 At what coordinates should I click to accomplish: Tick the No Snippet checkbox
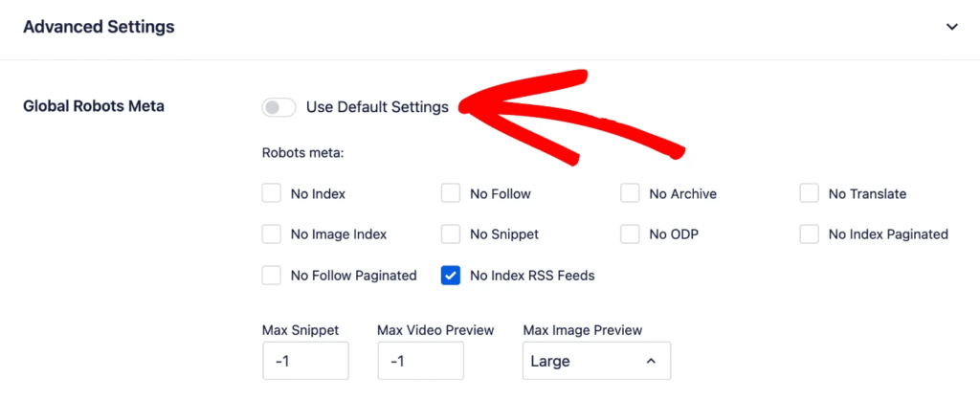[x=451, y=234]
